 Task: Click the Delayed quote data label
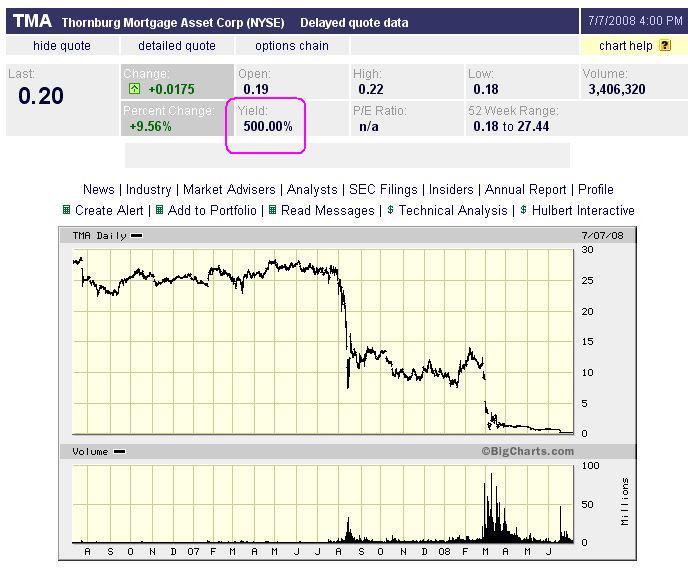pos(354,22)
